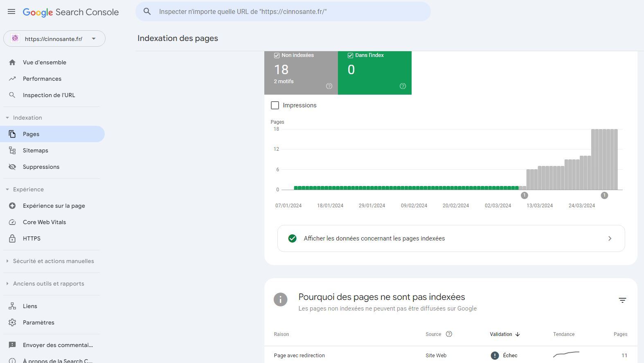Expand Sécurité et actions manuelles section

[53, 261]
